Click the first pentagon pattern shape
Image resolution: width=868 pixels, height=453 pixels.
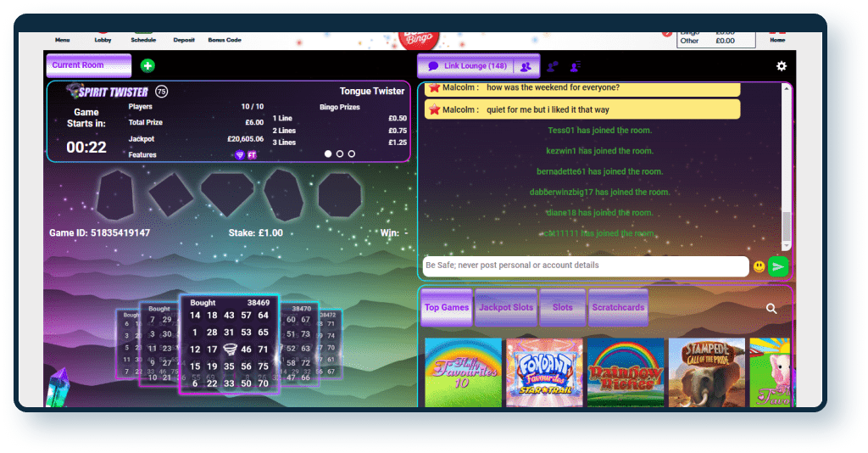click(x=115, y=194)
